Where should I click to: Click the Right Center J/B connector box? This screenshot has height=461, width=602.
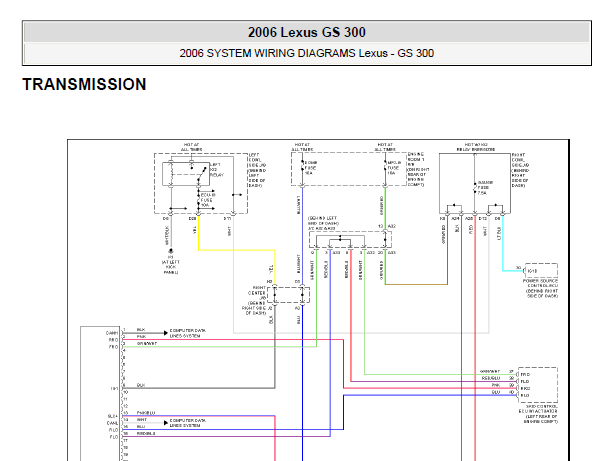click(288, 295)
